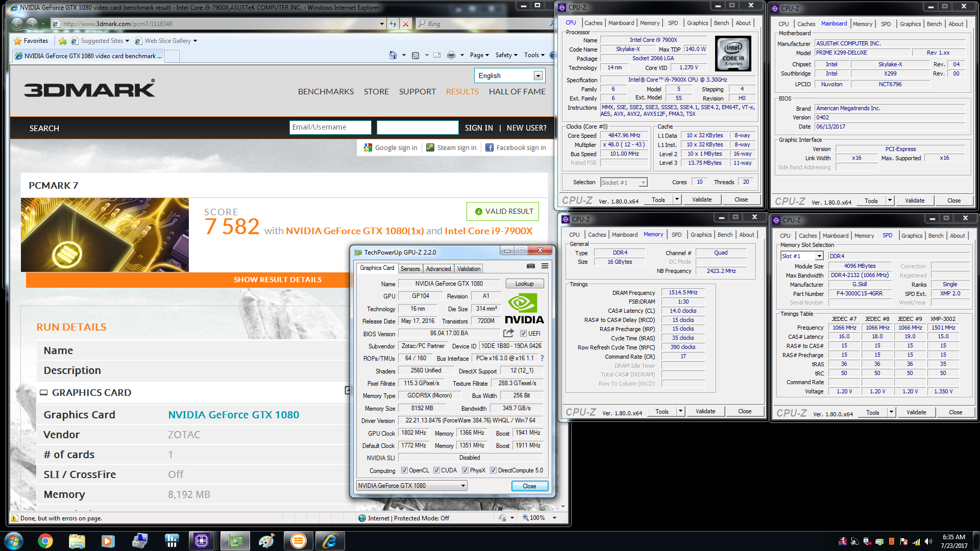The width and height of the screenshot is (980, 551).
Task: Click the Lookup button in GPU-Z
Action: (524, 284)
